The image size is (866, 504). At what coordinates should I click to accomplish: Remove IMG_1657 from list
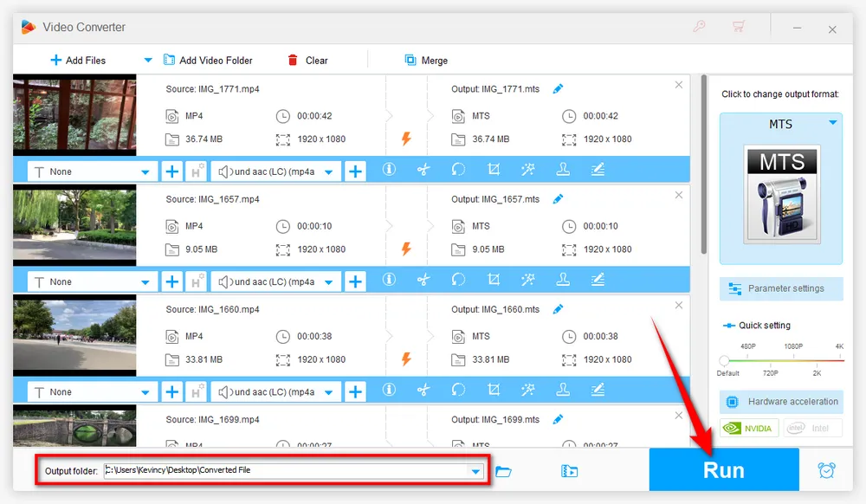pos(679,195)
